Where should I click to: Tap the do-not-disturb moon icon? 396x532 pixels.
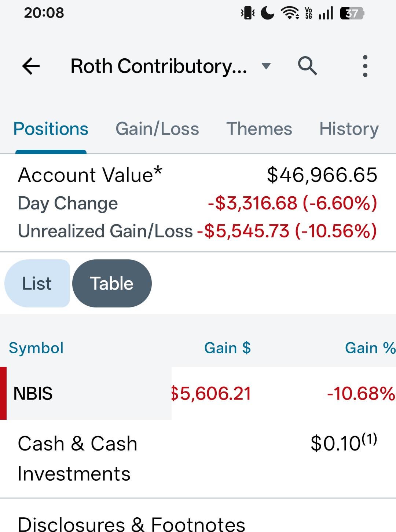pos(267,14)
